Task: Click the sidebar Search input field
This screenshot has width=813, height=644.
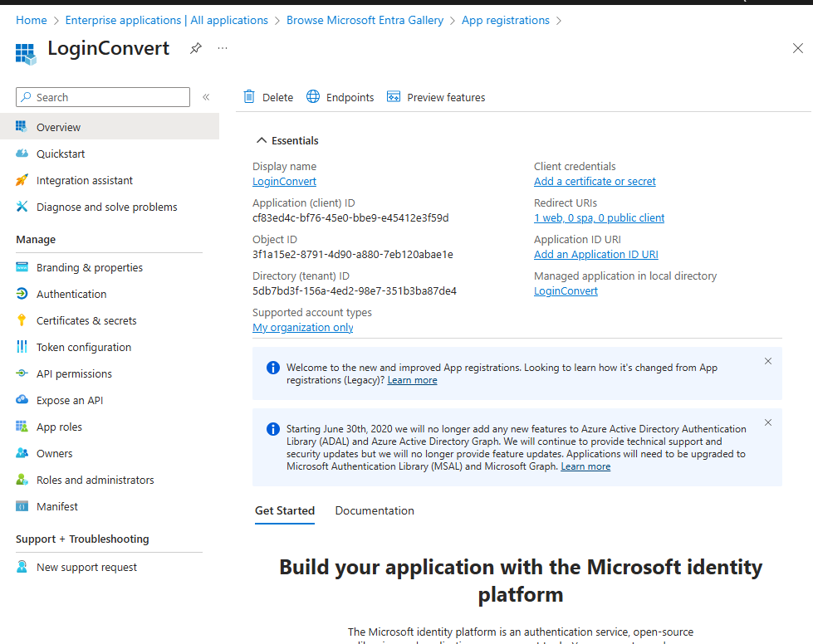Action: (103, 97)
